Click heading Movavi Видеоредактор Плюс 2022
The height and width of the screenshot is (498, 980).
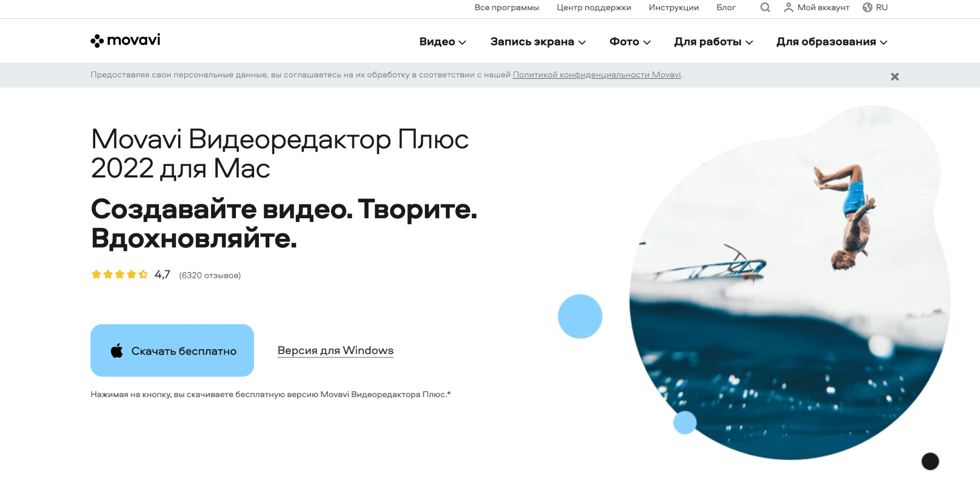pyautogui.click(x=280, y=154)
